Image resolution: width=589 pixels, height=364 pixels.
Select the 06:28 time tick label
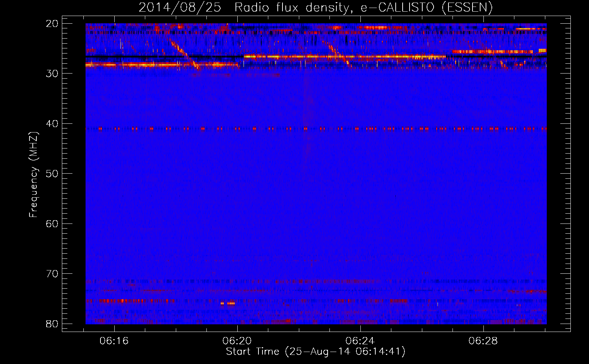click(x=483, y=341)
